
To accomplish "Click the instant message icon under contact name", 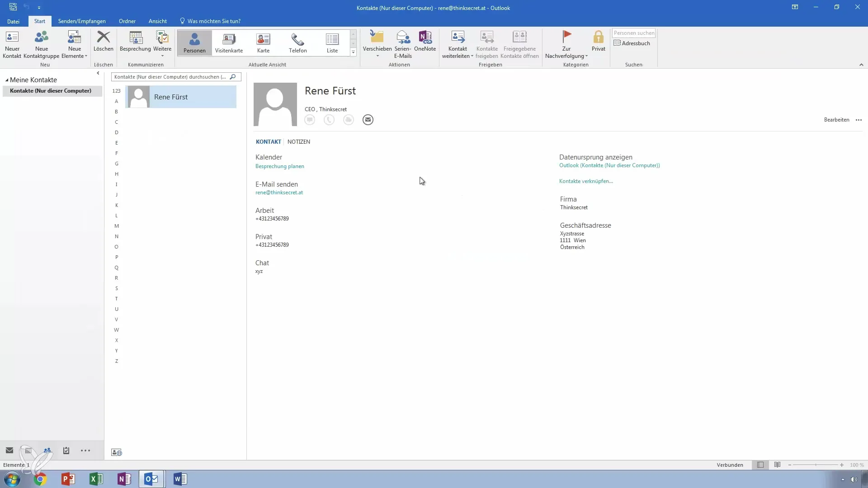I will [x=310, y=120].
